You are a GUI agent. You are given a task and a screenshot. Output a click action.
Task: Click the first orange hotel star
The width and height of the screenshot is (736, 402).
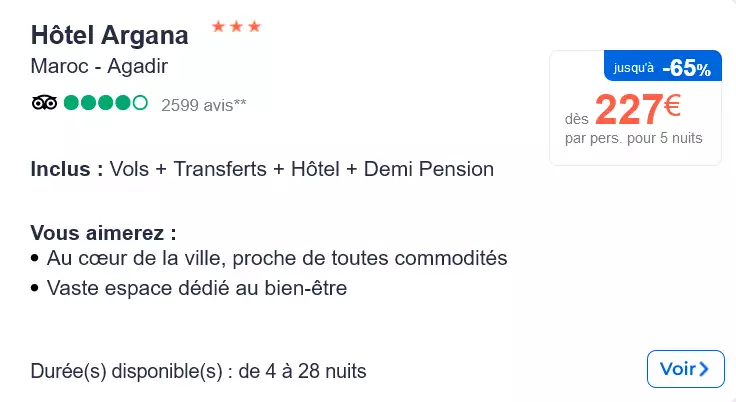[218, 26]
